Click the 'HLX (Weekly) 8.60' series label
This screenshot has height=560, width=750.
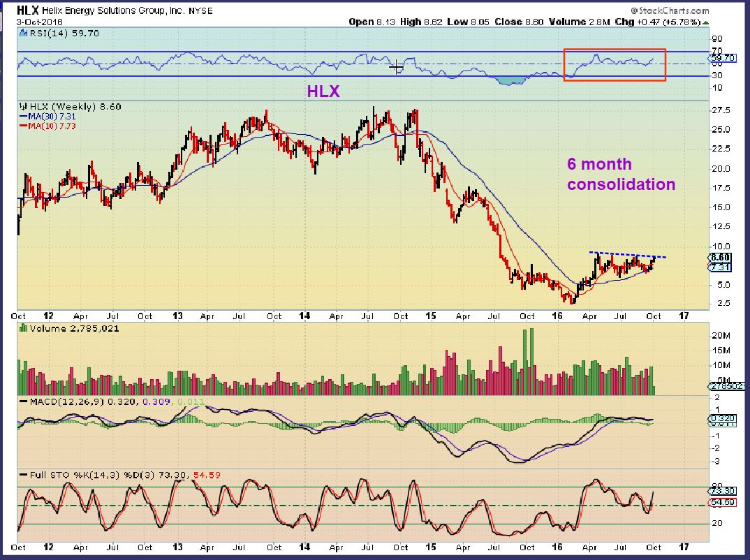point(75,107)
